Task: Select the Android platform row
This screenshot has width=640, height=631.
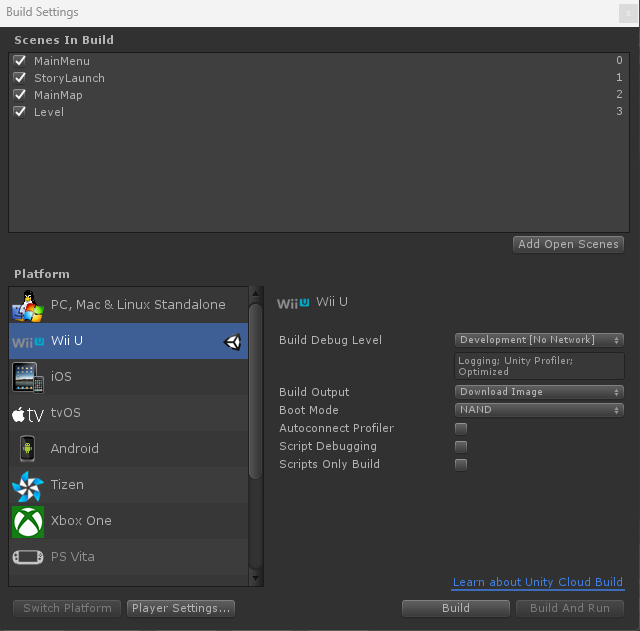Action: (x=128, y=449)
